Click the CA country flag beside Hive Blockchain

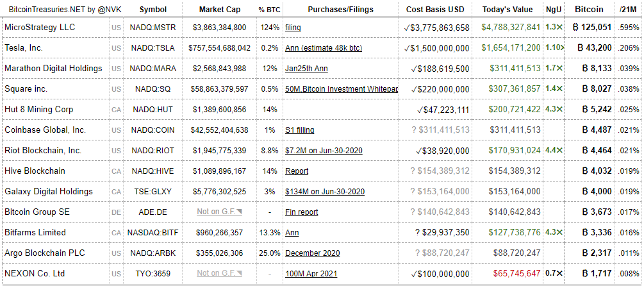pyautogui.click(x=116, y=171)
